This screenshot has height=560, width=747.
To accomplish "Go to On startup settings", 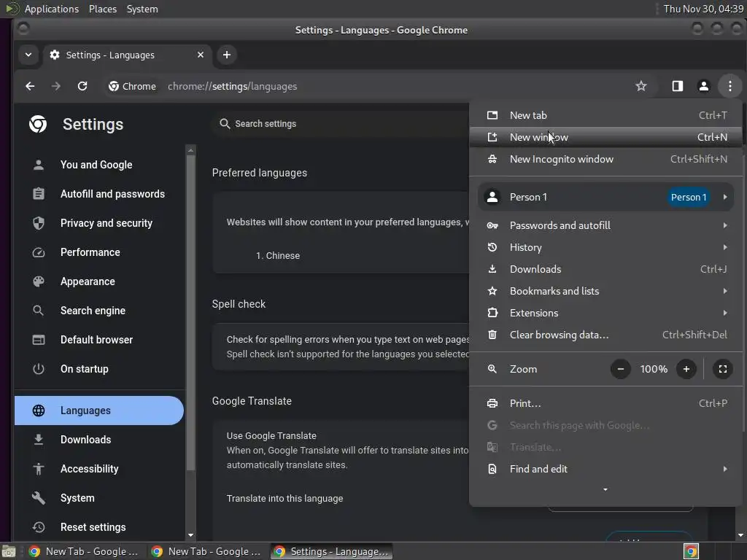I will (99, 369).
